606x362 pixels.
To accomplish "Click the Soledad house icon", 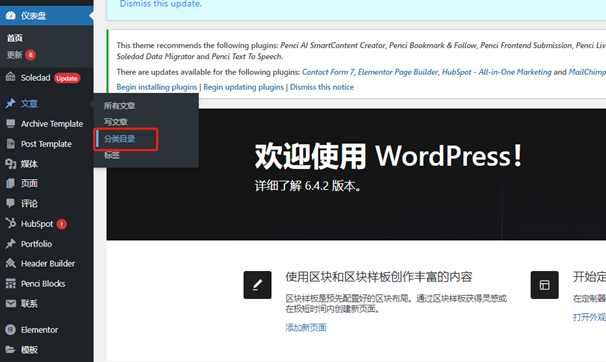I will [x=10, y=77].
